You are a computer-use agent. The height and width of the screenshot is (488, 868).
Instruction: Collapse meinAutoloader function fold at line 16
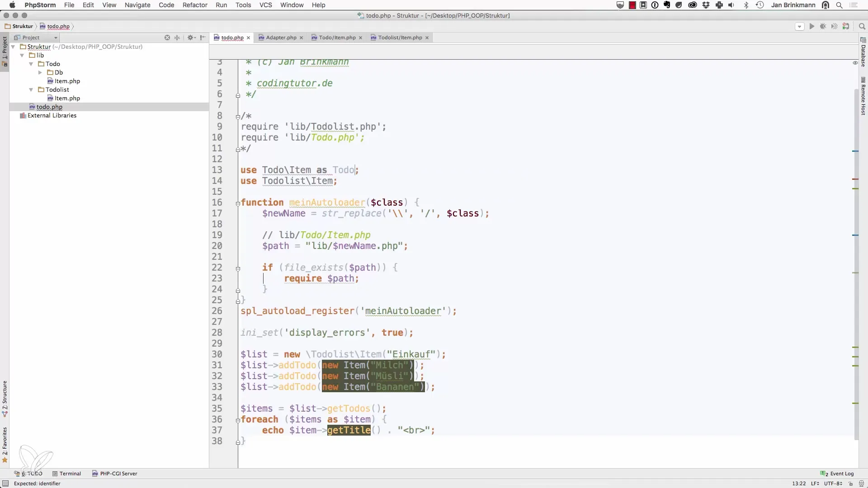(238, 203)
